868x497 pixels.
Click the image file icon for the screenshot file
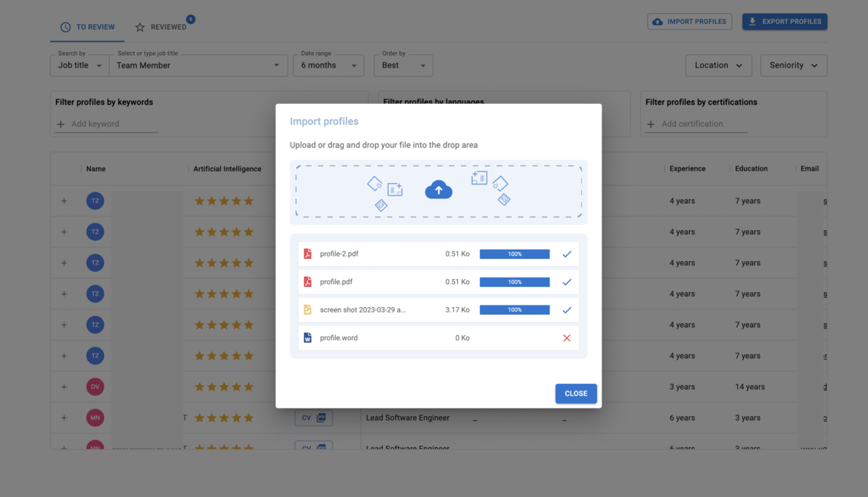pos(306,309)
